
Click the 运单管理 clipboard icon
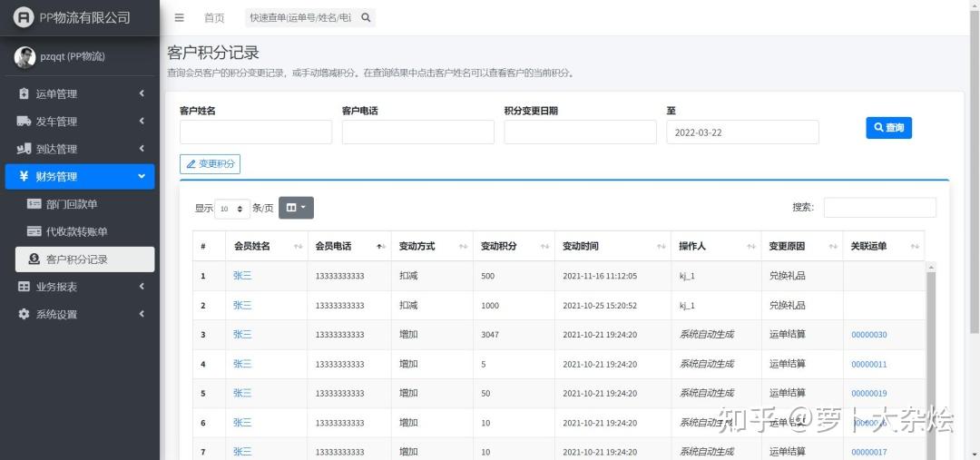24,93
